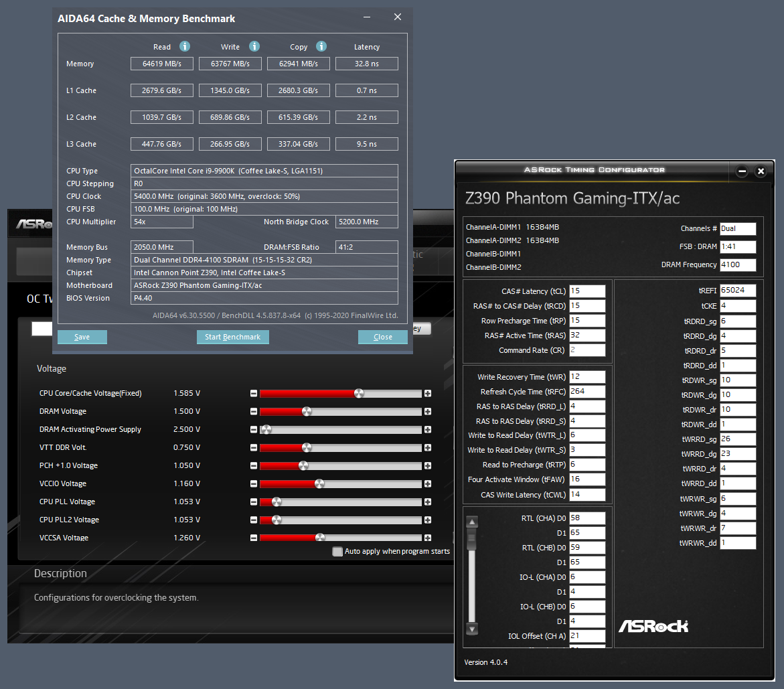Click the Write info icon in AIDA64
This screenshot has width=784, height=689.
[254, 46]
